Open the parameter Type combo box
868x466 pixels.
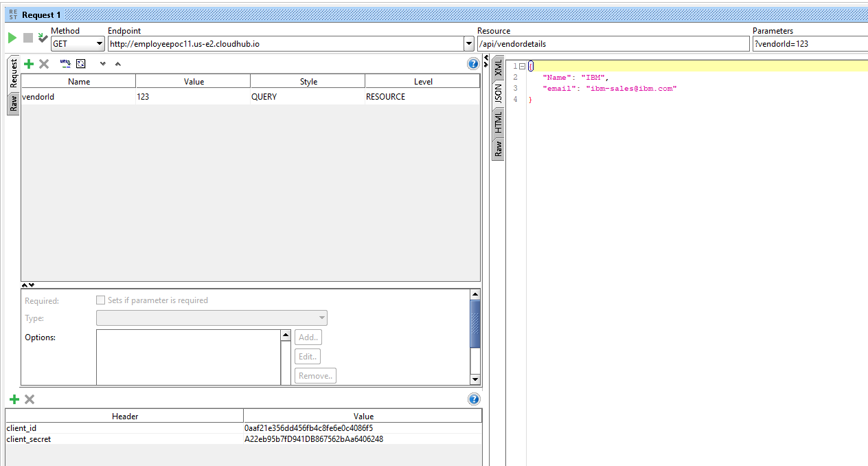[212, 318]
